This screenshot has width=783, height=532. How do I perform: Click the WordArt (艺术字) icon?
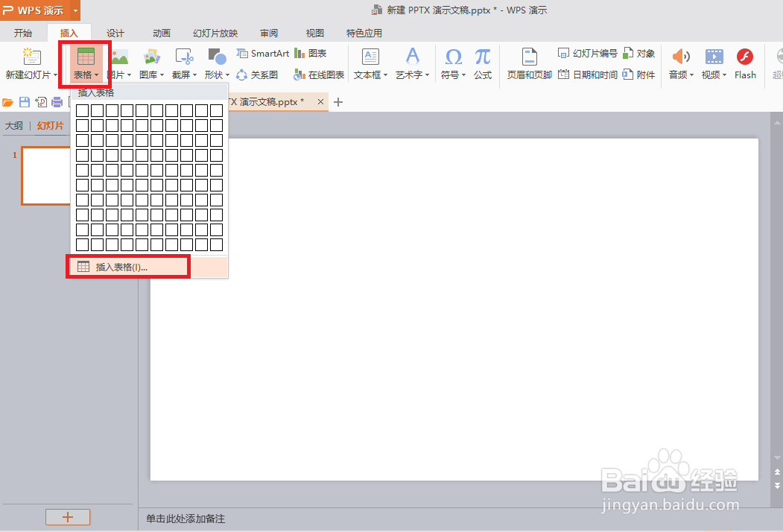[x=412, y=57]
